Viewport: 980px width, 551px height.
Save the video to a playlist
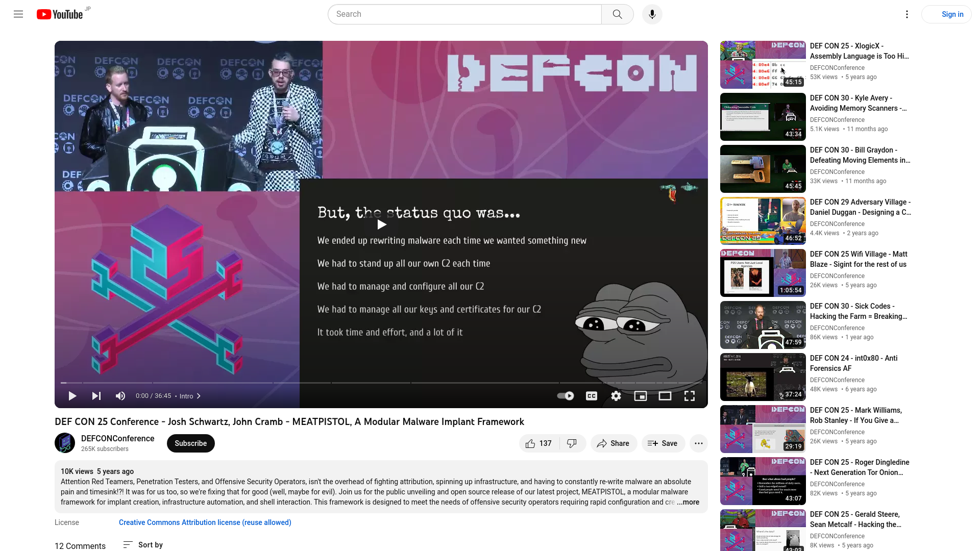(x=663, y=443)
